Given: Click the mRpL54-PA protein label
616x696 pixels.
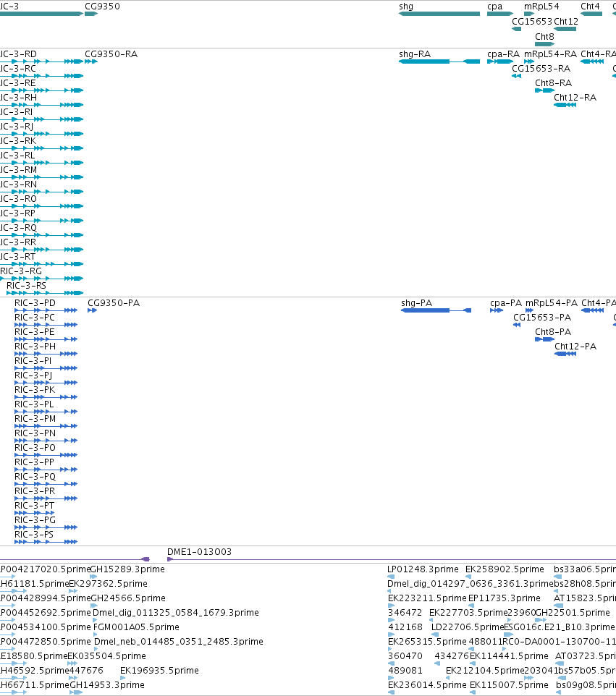Looking at the screenshot, I should [x=552, y=302].
